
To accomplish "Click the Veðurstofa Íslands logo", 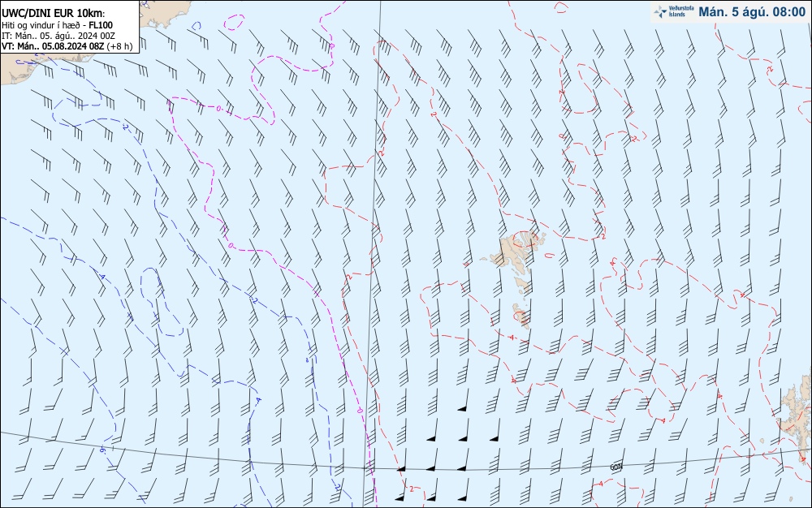I will coord(674,12).
